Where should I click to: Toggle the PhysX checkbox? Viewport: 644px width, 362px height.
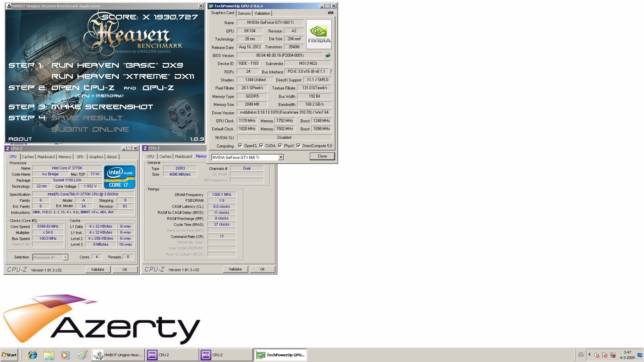coord(280,146)
